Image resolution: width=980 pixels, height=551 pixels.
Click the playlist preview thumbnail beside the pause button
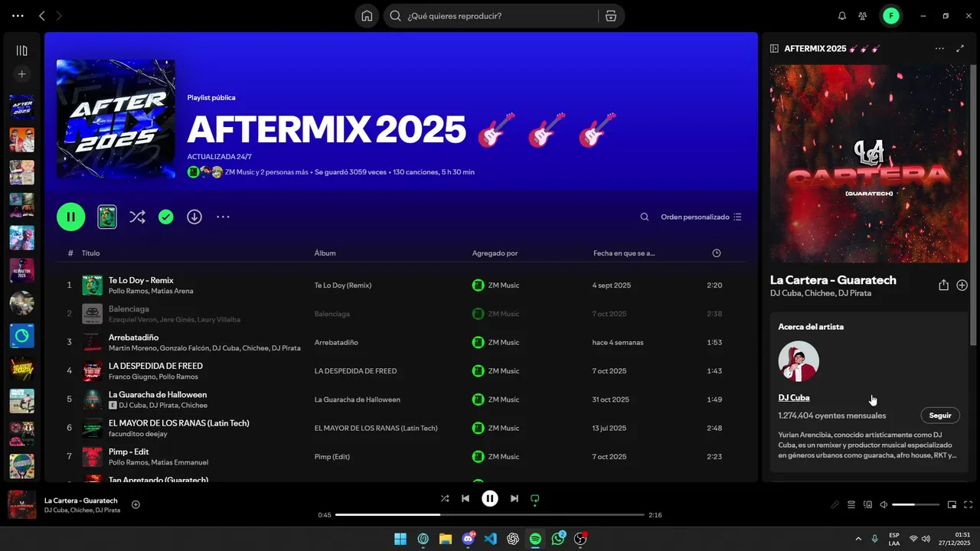pos(107,217)
